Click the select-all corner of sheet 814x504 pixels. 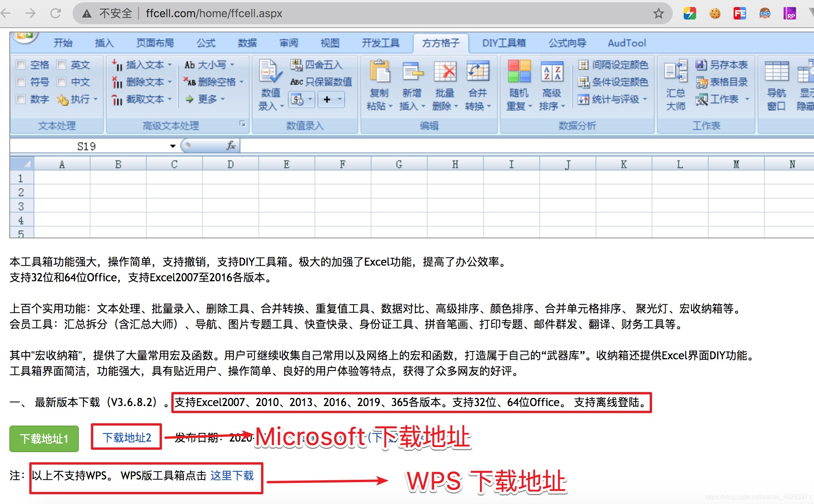point(22,164)
